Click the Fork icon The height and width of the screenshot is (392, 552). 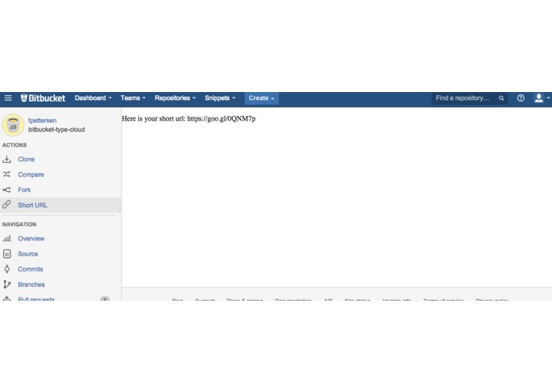[x=6, y=190]
